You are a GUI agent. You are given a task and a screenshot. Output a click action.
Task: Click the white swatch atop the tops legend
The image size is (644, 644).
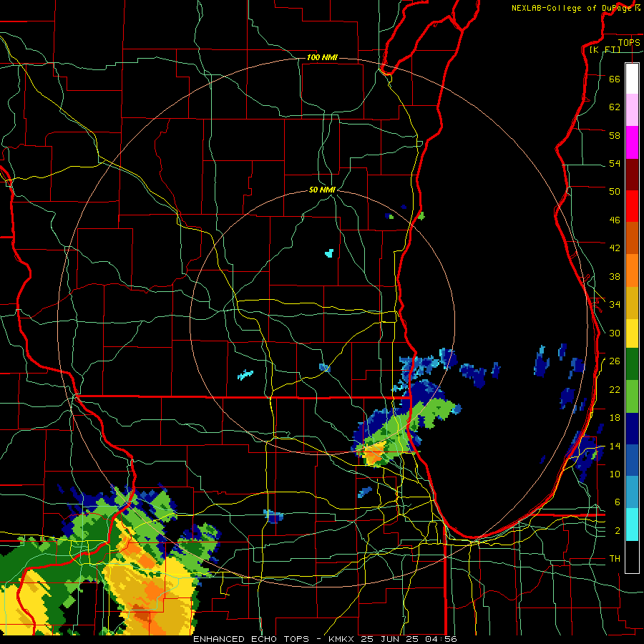tap(632, 79)
